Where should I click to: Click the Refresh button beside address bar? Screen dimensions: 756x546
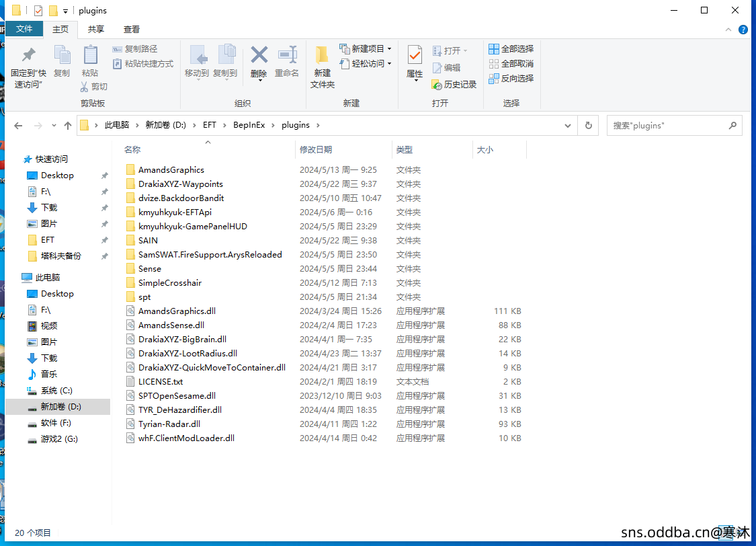588,126
